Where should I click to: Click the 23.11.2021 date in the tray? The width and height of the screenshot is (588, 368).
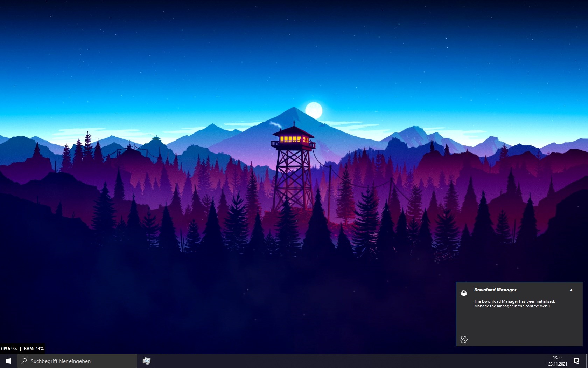pos(558,364)
